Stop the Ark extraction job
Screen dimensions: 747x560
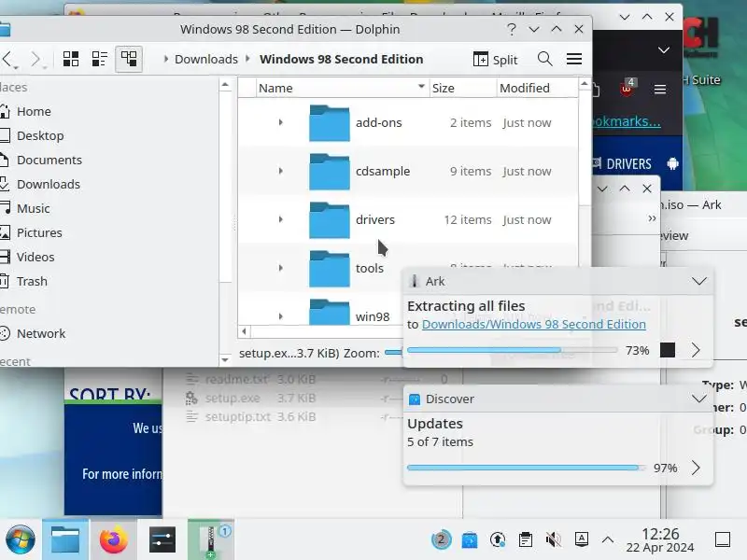pos(668,350)
